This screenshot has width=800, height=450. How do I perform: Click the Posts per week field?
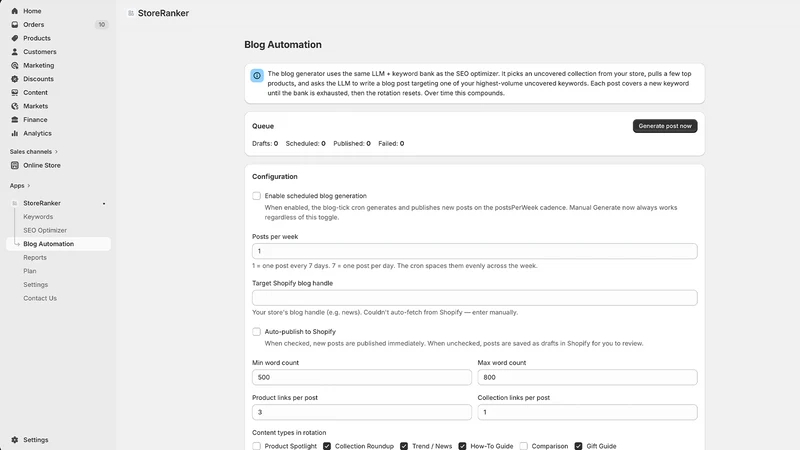pos(474,251)
